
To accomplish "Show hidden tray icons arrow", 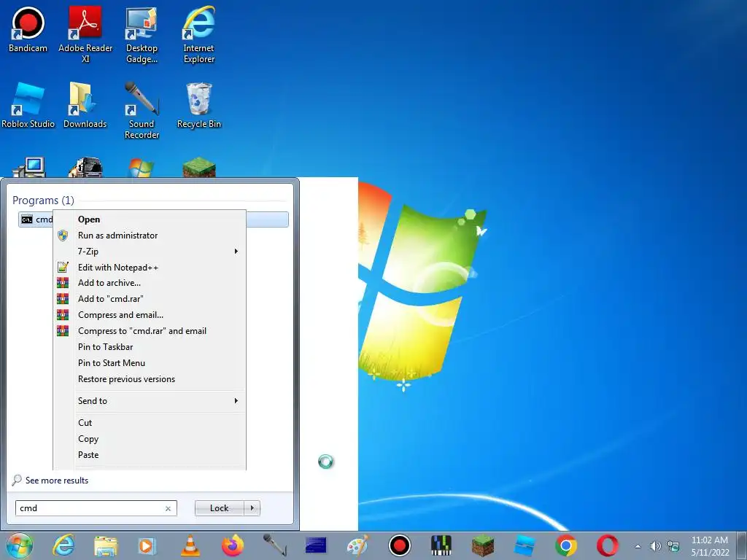I will (x=638, y=546).
